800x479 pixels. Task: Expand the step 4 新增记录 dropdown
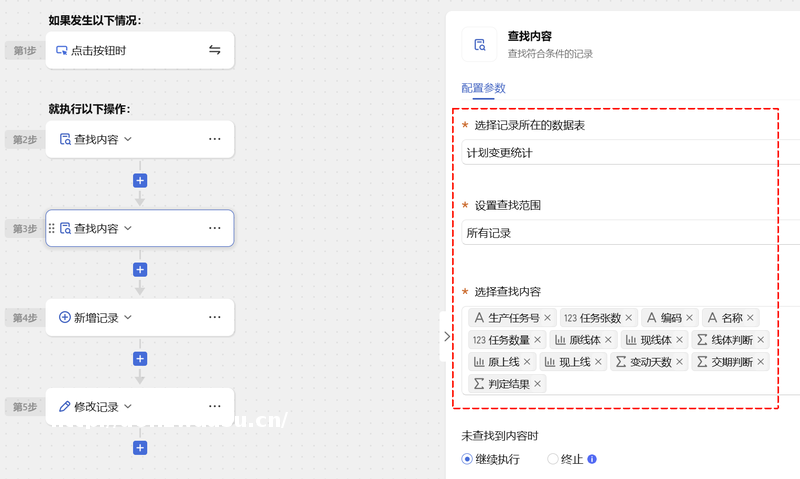(x=127, y=318)
